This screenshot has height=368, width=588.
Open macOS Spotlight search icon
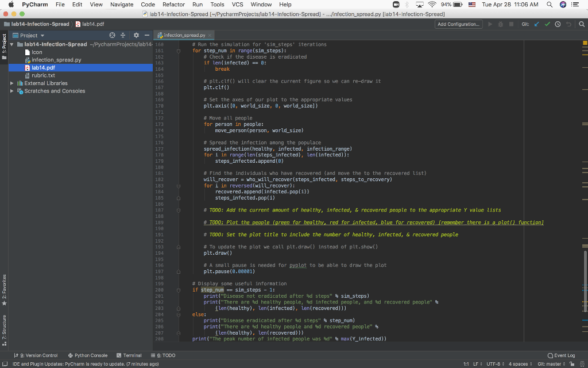pyautogui.click(x=550, y=5)
